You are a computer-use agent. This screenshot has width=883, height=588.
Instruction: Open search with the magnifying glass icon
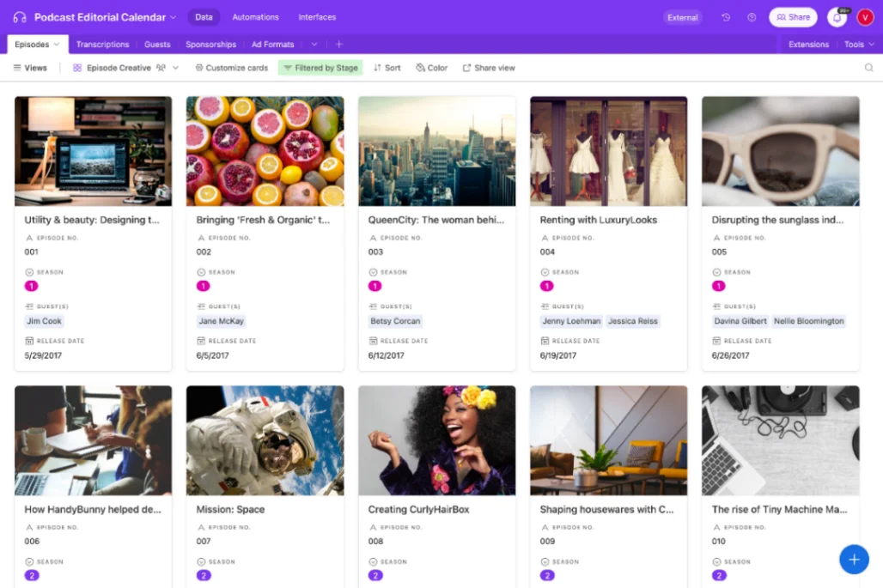pyautogui.click(x=869, y=67)
